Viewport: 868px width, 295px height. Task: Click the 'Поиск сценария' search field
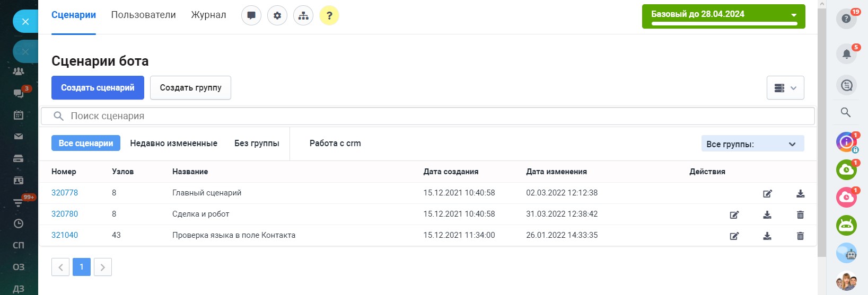click(x=424, y=116)
